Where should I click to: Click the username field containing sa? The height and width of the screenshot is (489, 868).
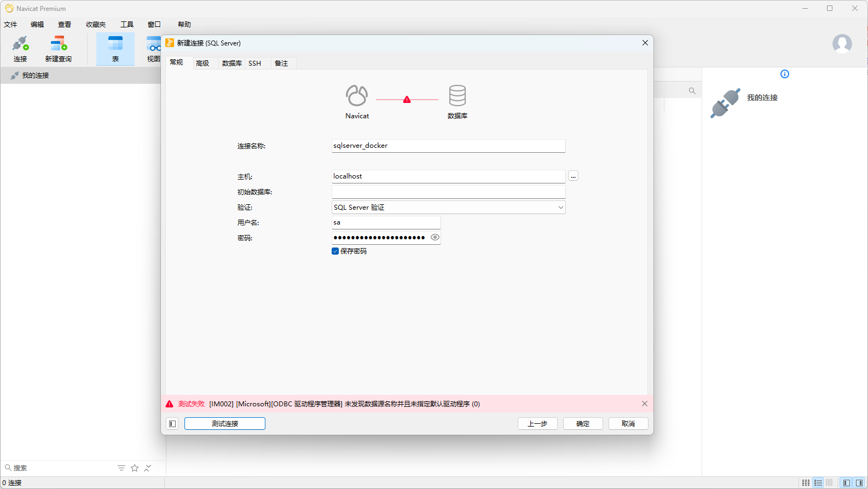(x=386, y=222)
